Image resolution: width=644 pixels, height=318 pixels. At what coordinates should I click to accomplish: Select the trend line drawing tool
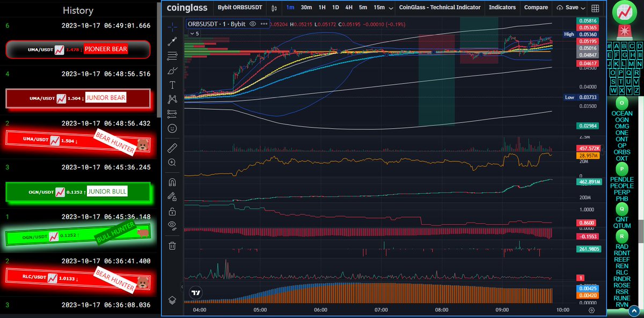172,41
